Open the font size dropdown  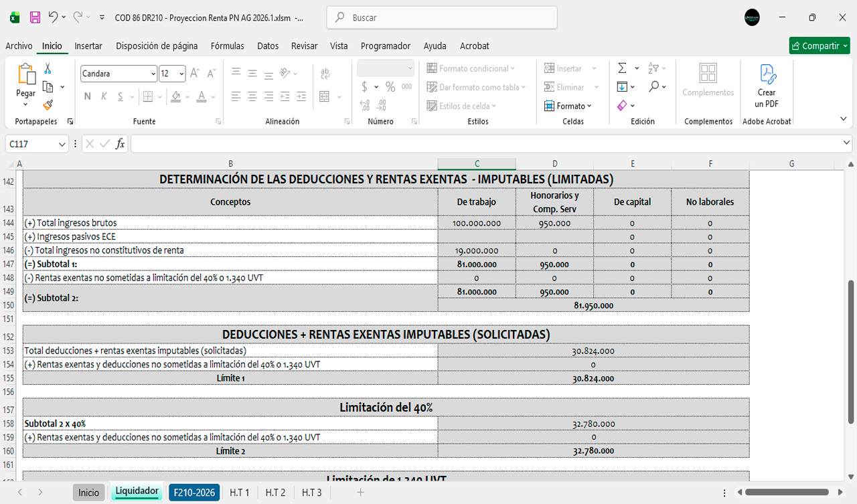[x=181, y=74]
